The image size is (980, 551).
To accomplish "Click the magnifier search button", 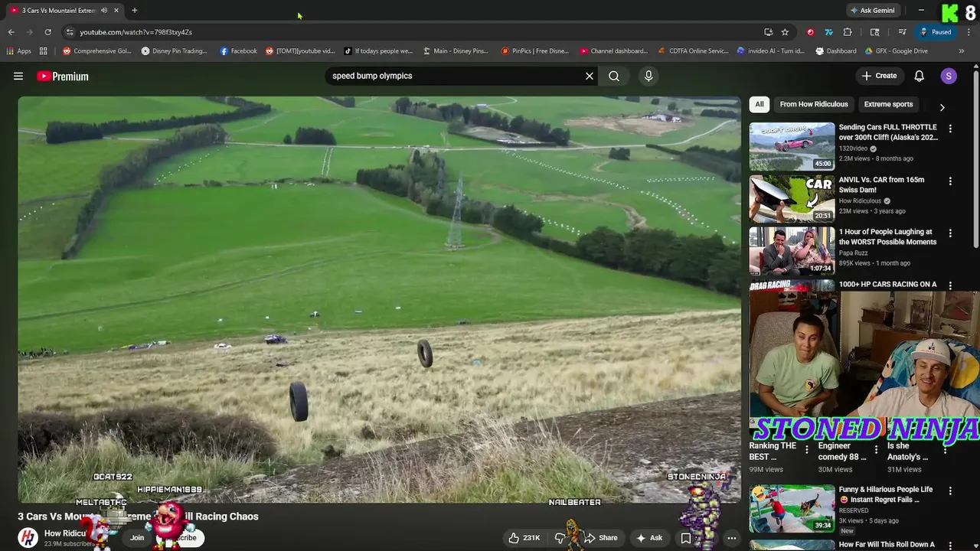I will pos(614,76).
